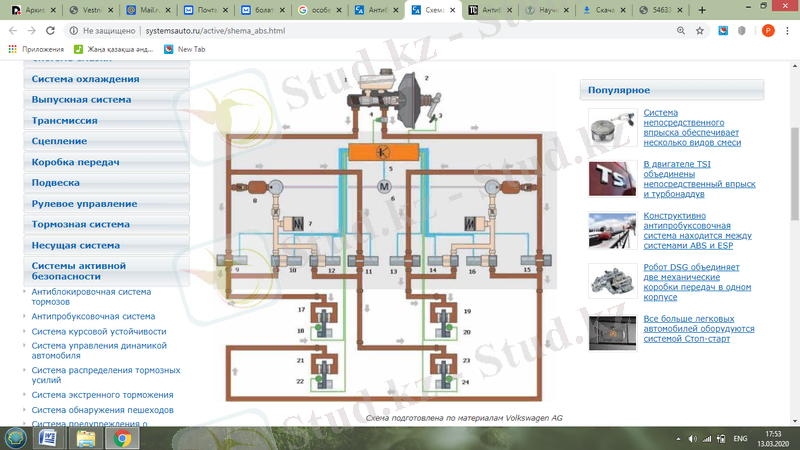
Task: Click the TSI engine article thumbnail
Action: point(609,177)
